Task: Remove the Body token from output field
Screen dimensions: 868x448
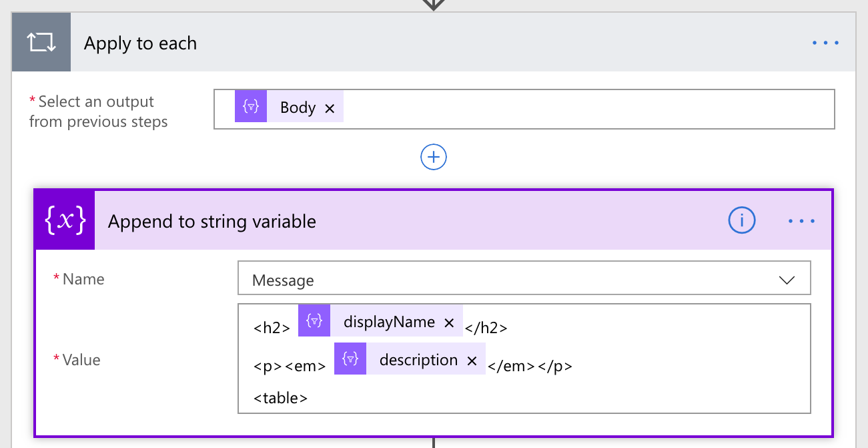Action: click(x=330, y=108)
